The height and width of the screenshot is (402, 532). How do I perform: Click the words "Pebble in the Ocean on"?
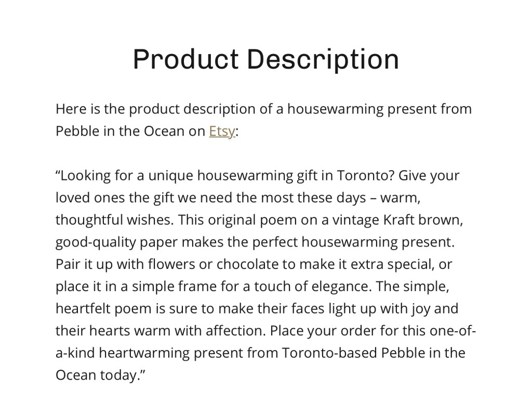click(x=130, y=132)
